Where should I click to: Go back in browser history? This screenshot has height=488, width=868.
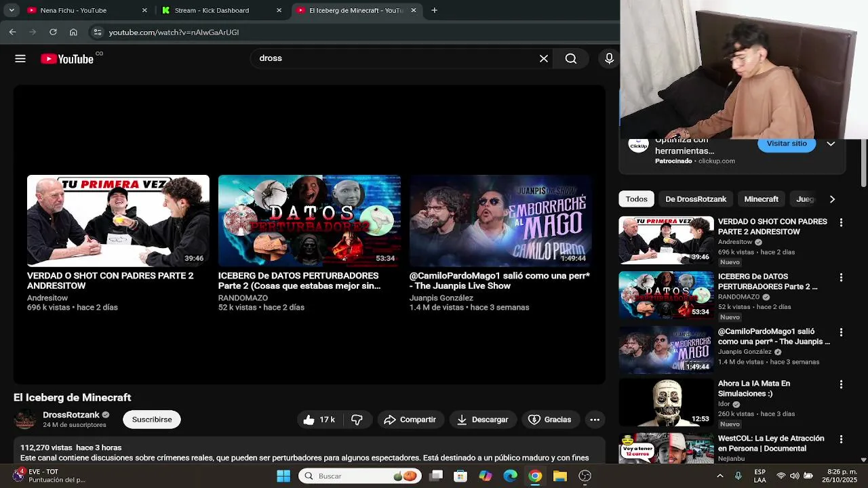point(12,32)
